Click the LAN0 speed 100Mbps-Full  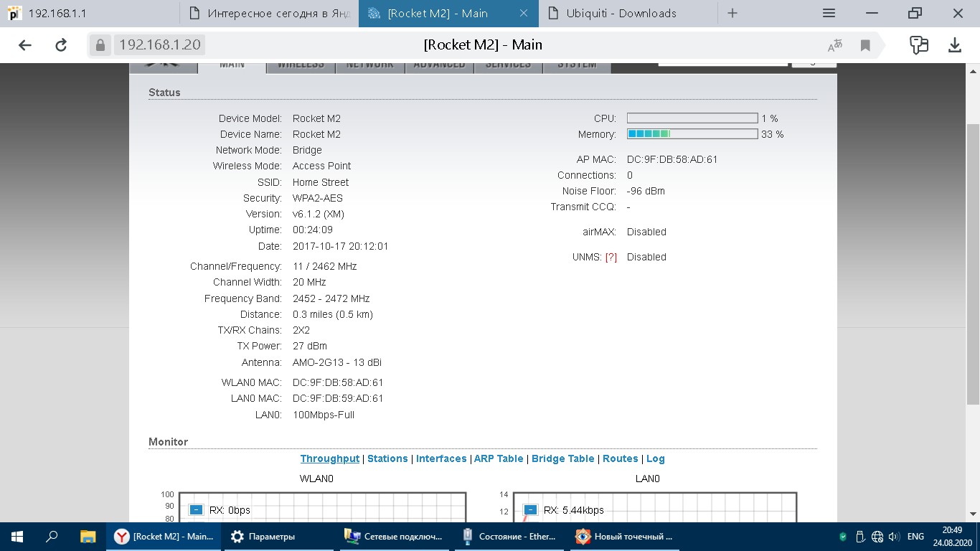pos(324,415)
